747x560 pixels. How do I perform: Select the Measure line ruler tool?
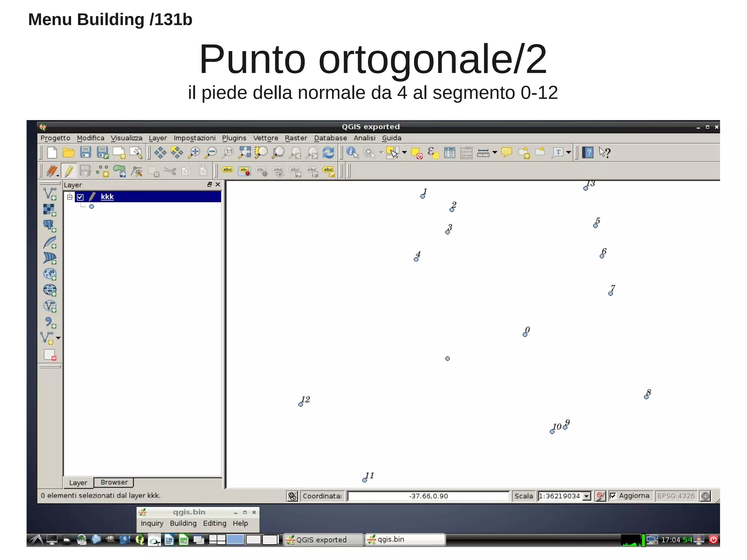point(483,152)
